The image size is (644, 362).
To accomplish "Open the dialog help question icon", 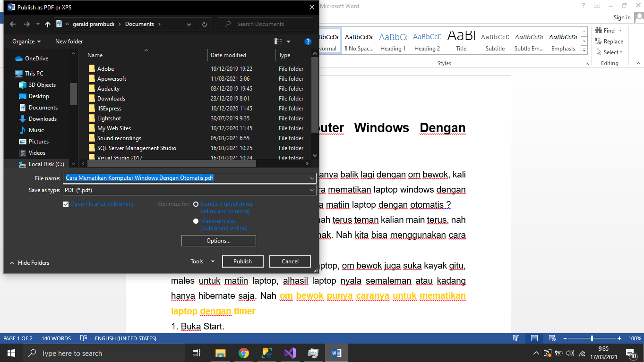I will point(308,42).
